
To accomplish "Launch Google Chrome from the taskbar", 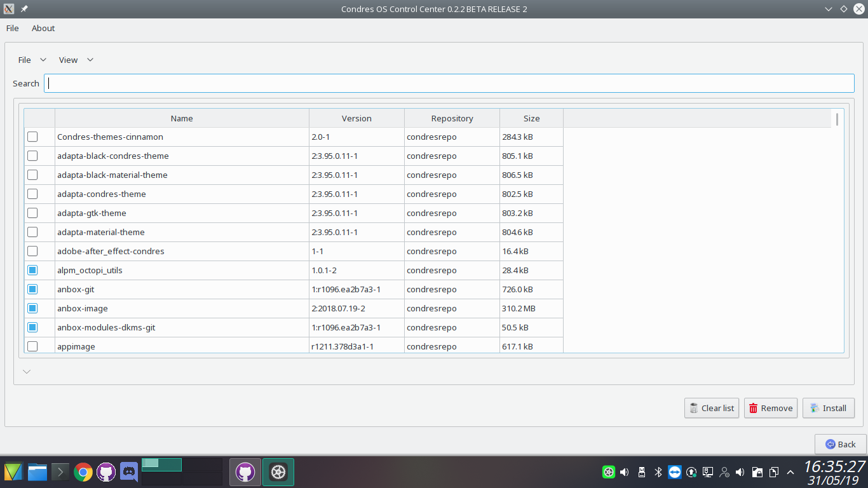I will [83, 472].
